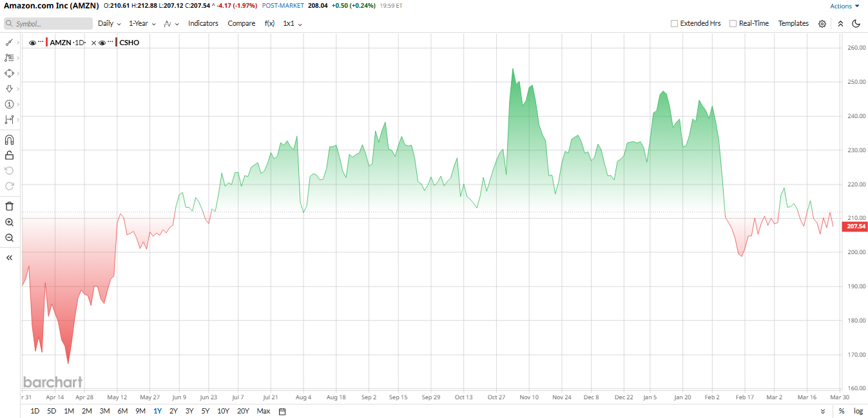This screenshot has width=868, height=418.
Task: Open the f(x) expressions tool
Action: [269, 23]
